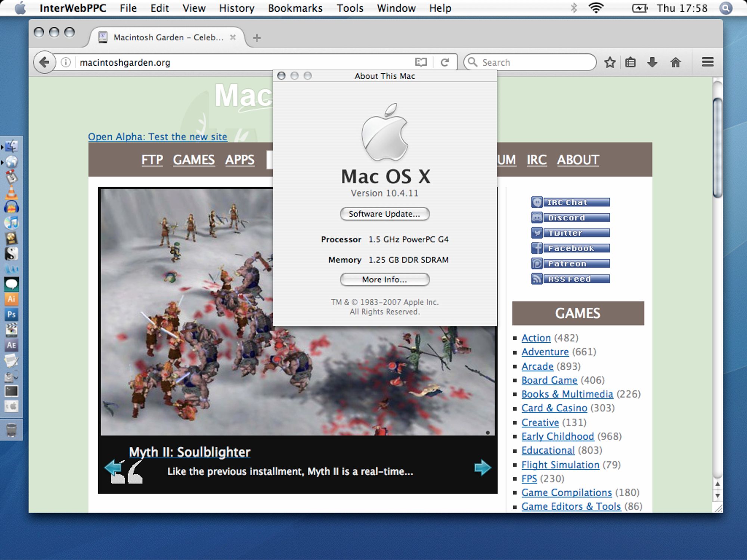Click the More Info button
Image resolution: width=747 pixels, height=560 pixels.
pyautogui.click(x=384, y=279)
